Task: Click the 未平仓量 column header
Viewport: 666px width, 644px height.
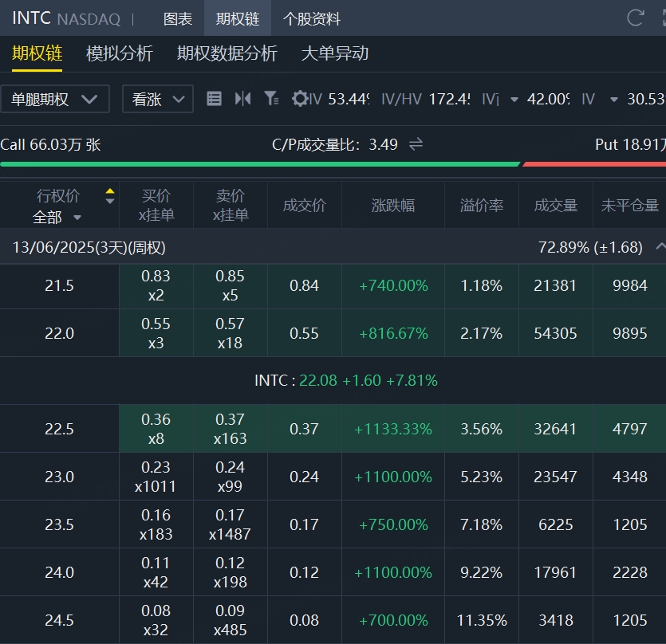Action: pyautogui.click(x=629, y=206)
